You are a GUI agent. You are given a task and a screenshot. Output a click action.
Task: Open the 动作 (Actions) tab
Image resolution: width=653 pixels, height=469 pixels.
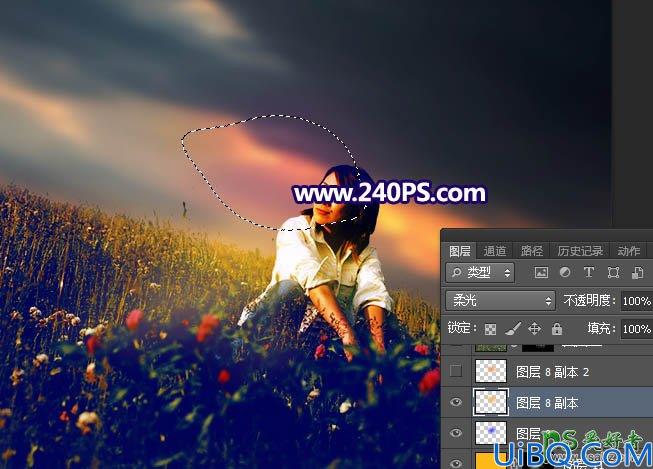[628, 251]
